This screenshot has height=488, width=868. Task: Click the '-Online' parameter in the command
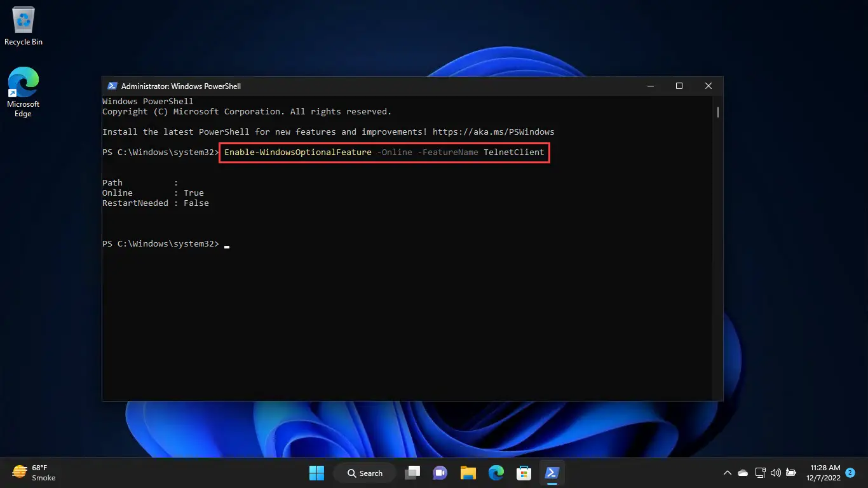pos(395,152)
